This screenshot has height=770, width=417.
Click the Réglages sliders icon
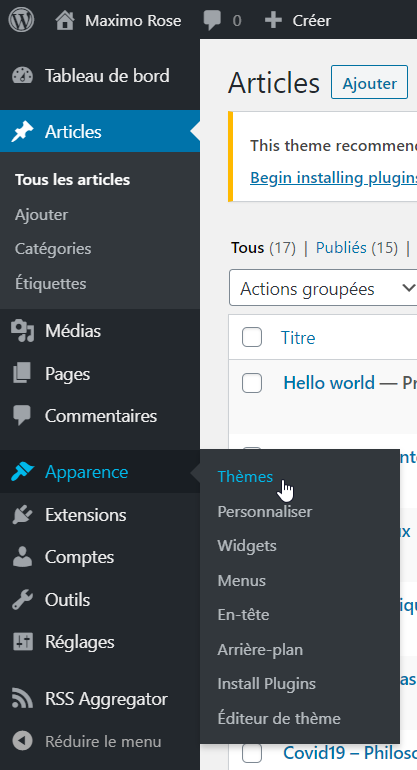pyautogui.click(x=22, y=642)
